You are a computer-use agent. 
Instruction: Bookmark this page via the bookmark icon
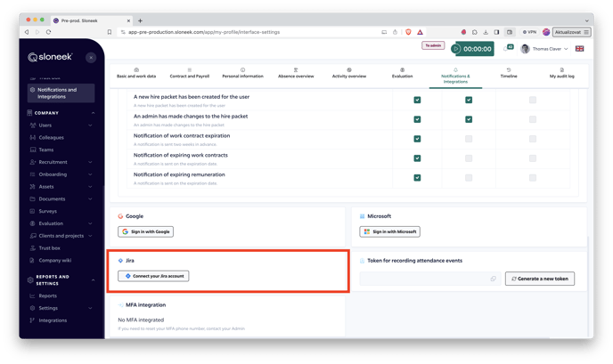tap(110, 32)
